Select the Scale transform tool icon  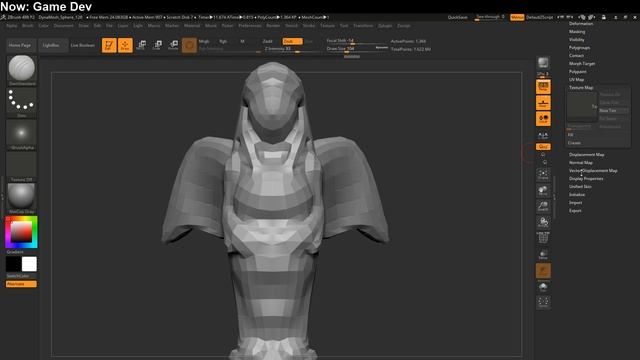pyautogui.click(x=157, y=45)
